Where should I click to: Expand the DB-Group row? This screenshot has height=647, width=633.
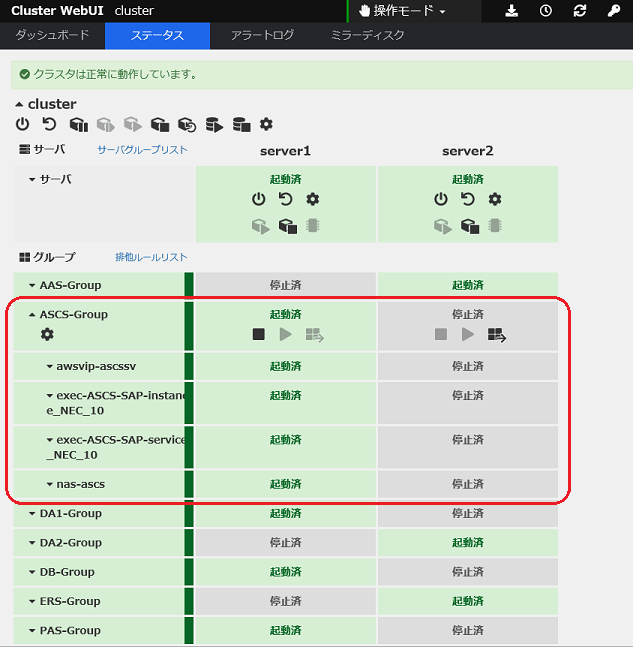click(x=32, y=572)
